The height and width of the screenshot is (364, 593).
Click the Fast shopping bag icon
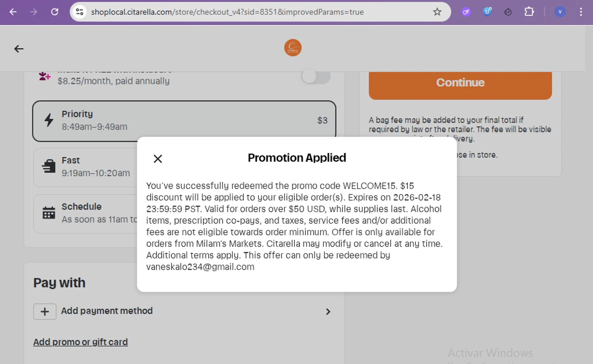point(49,166)
